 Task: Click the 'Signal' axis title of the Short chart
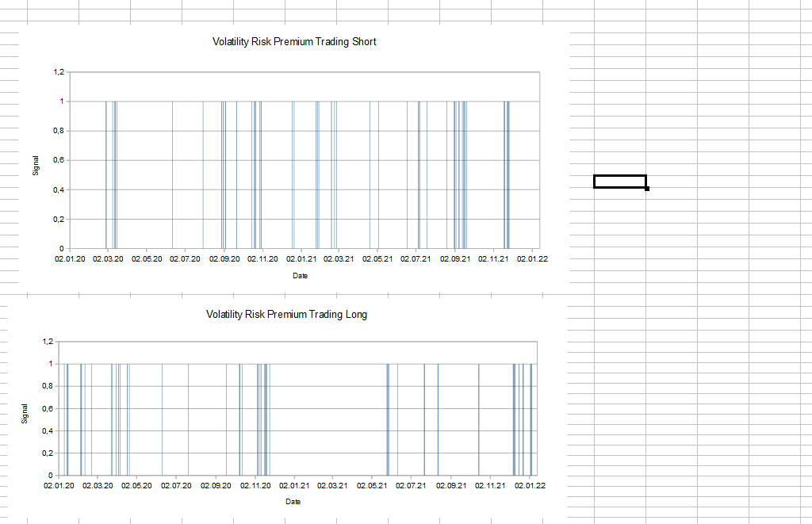[x=36, y=165]
